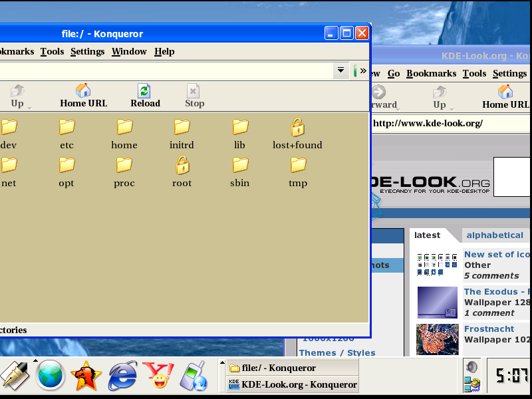The height and width of the screenshot is (399, 532).
Task: Open Up dropdown arrow in KDE-Look window
Action: click(452, 109)
